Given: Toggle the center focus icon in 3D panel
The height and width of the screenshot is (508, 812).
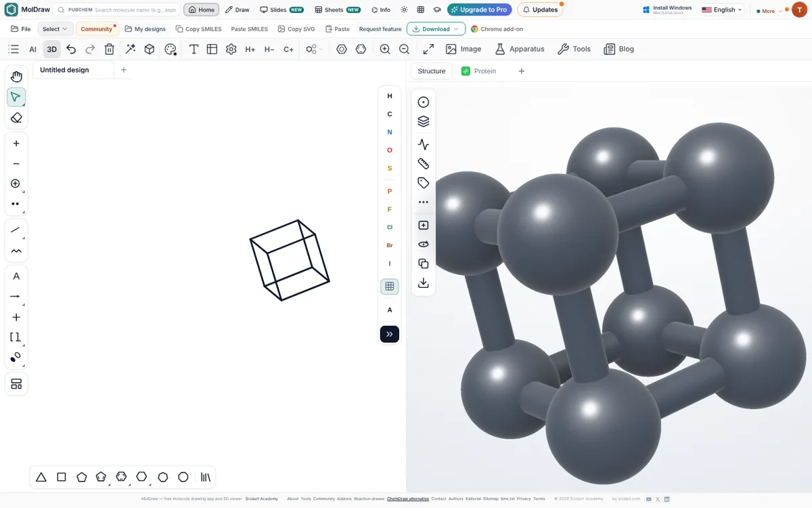Looking at the screenshot, I should [424, 102].
